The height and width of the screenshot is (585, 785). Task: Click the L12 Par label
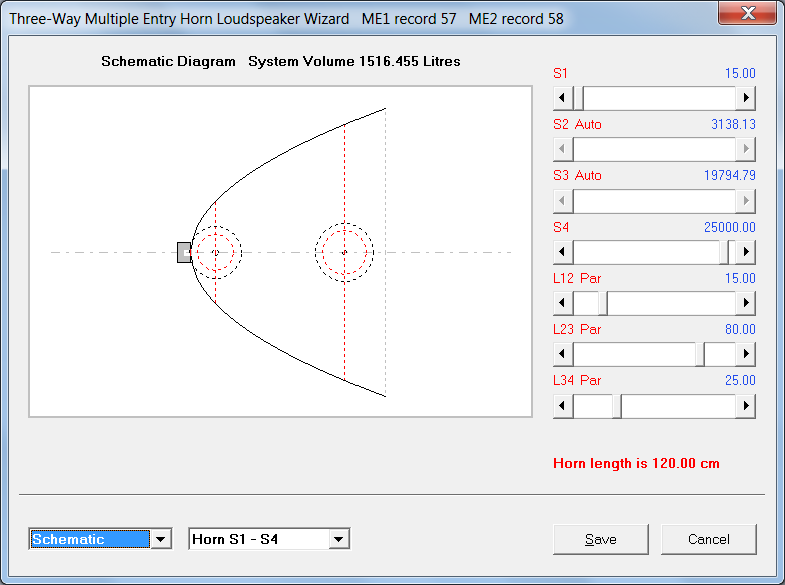577,278
